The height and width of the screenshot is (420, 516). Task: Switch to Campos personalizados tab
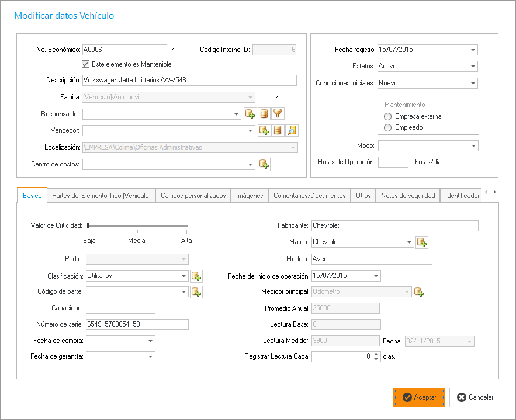coord(193,196)
